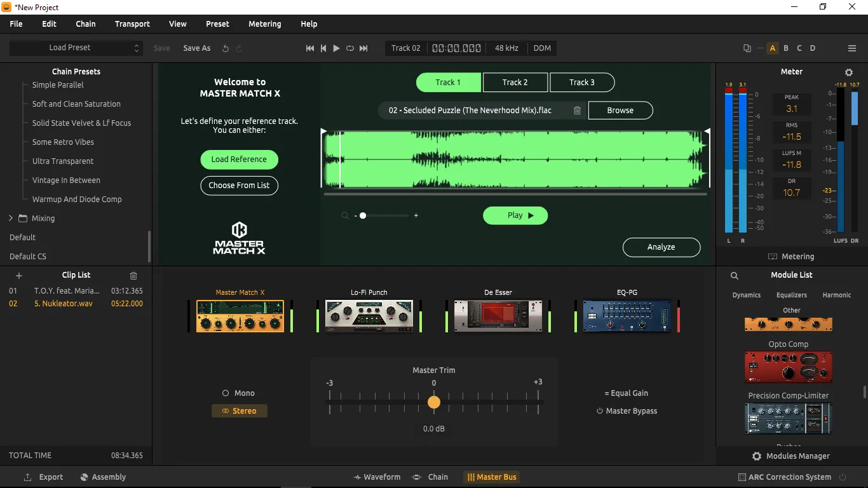Viewport: 868px width, 488px height.
Task: Delete the loaded reference track file
Action: click(577, 111)
